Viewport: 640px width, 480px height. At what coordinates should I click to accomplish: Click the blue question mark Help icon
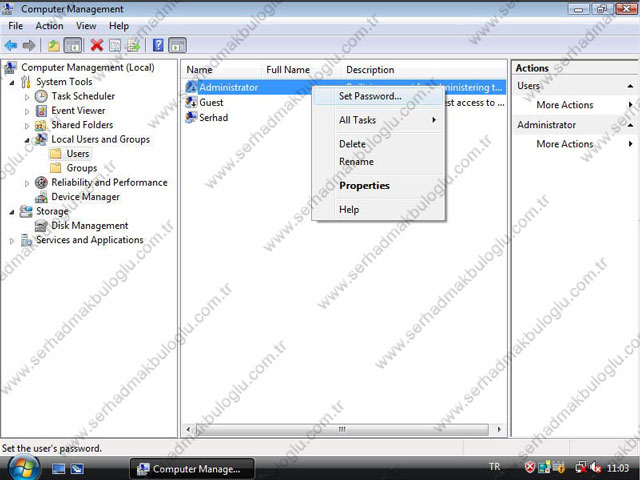(158, 45)
